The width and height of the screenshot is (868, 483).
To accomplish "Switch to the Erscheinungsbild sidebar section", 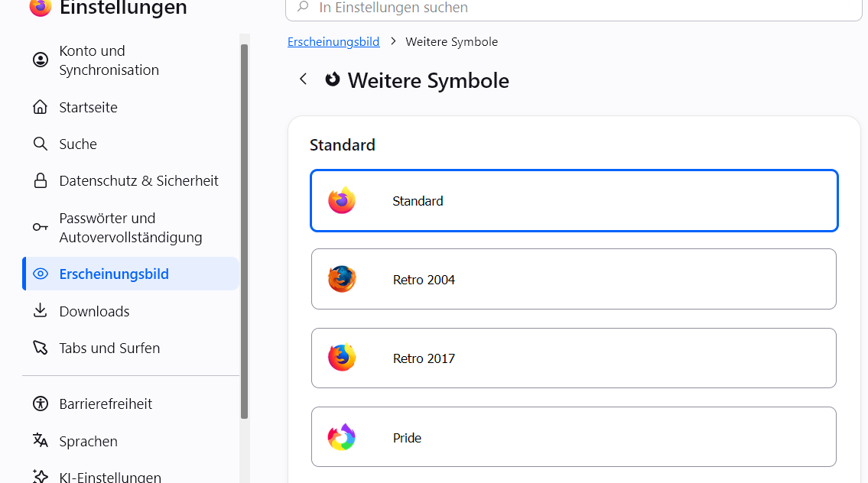I will click(x=131, y=274).
